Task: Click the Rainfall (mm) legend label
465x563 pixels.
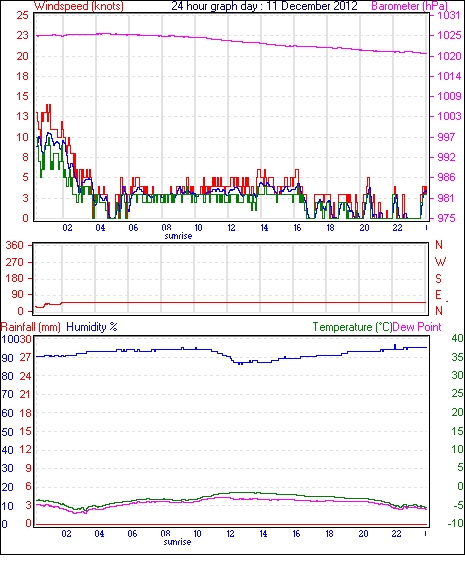Action: pos(31,327)
